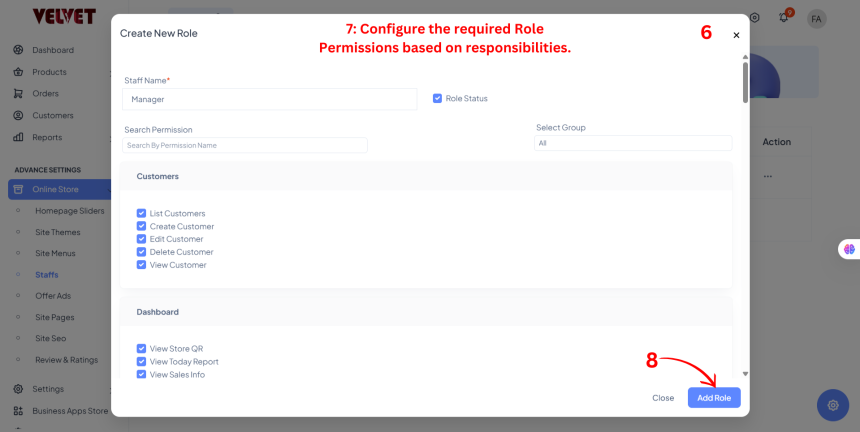Click the Search Permission input field

pyautogui.click(x=245, y=146)
